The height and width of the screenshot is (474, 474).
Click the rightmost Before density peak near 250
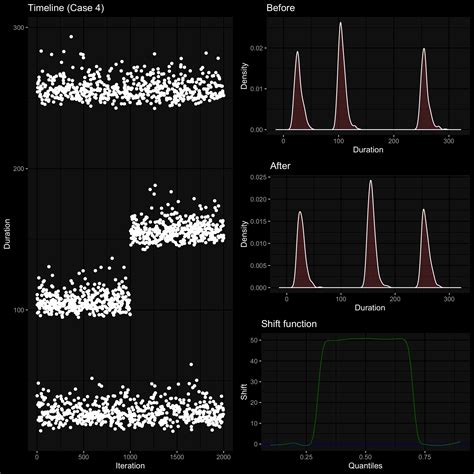tap(424, 50)
